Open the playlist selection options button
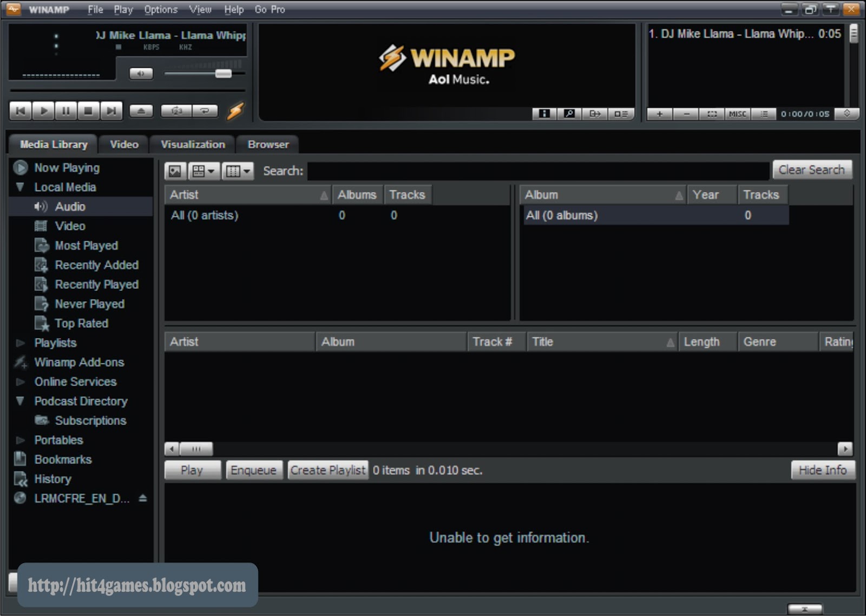This screenshot has width=866, height=616. [x=712, y=114]
